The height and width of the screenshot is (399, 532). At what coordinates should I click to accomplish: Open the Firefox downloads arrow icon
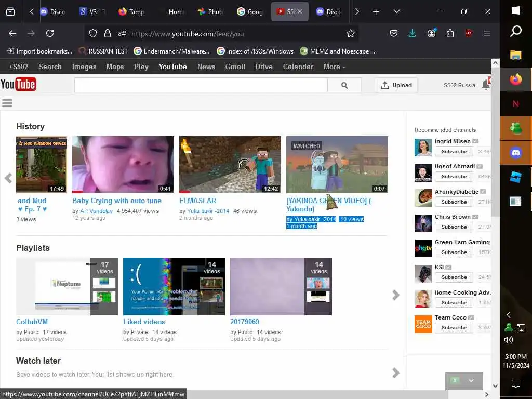[x=412, y=33]
